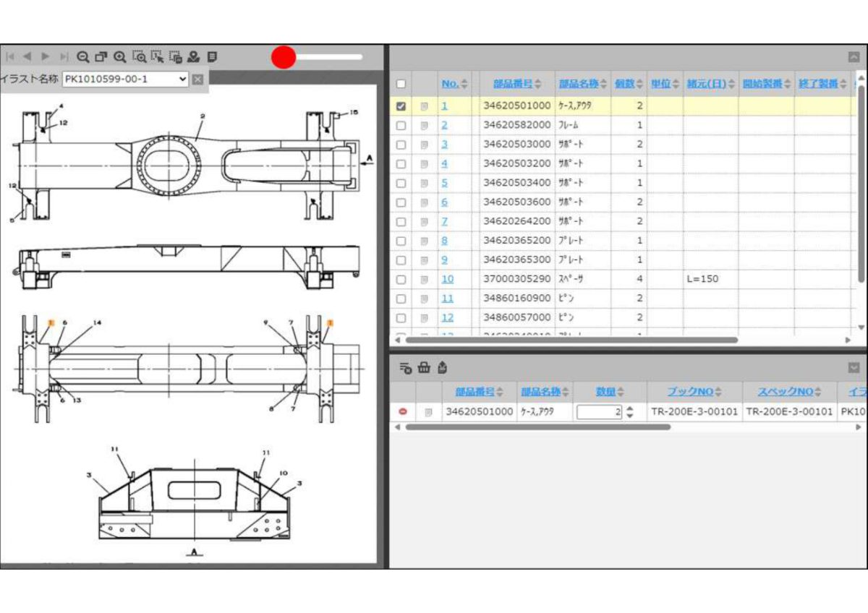
Task: Collapse the cart panel with the chevron
Action: [854, 368]
